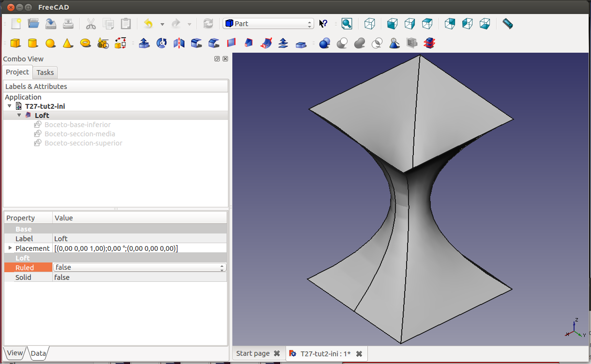
Task: Click the Measure distance ruler icon
Action: pos(507,24)
